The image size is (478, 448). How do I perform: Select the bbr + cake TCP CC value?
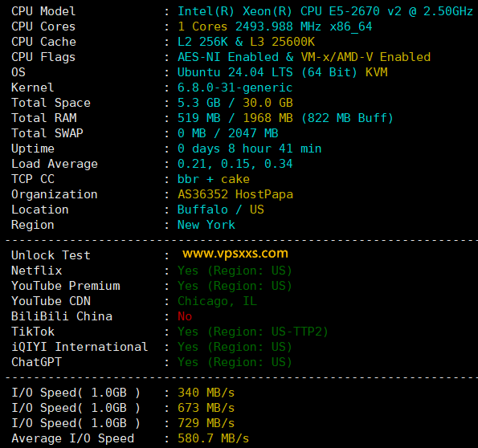pyautogui.click(x=214, y=179)
